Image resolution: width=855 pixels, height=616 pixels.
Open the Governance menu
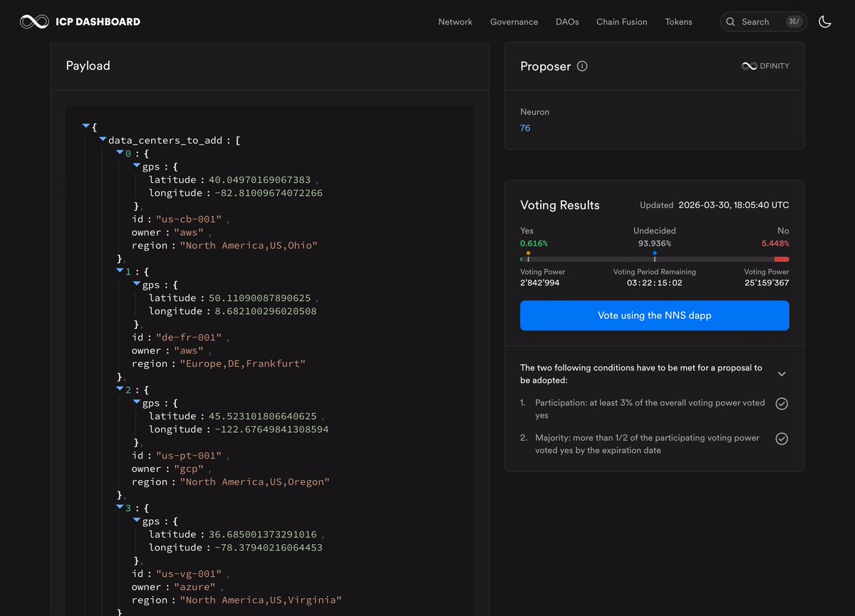(x=514, y=22)
